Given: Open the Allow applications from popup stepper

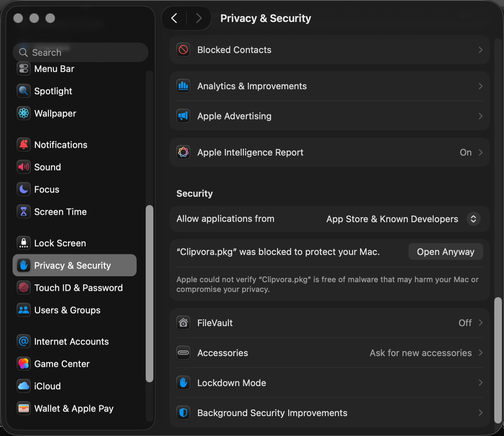Looking at the screenshot, I should (x=473, y=219).
